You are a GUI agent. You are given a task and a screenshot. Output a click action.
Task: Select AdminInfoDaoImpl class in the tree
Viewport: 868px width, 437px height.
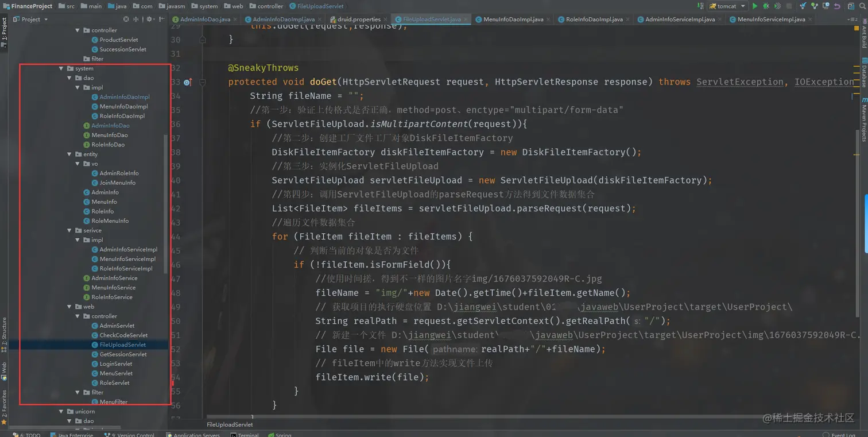(x=124, y=97)
